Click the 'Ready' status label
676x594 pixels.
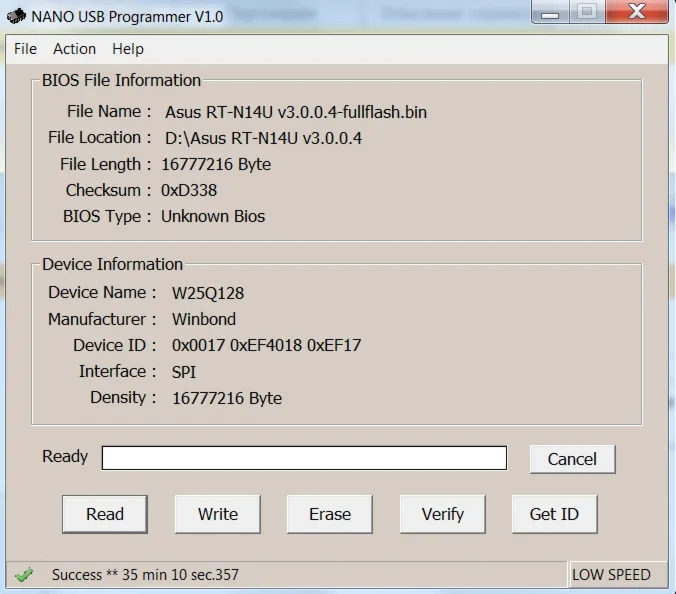tap(65, 456)
